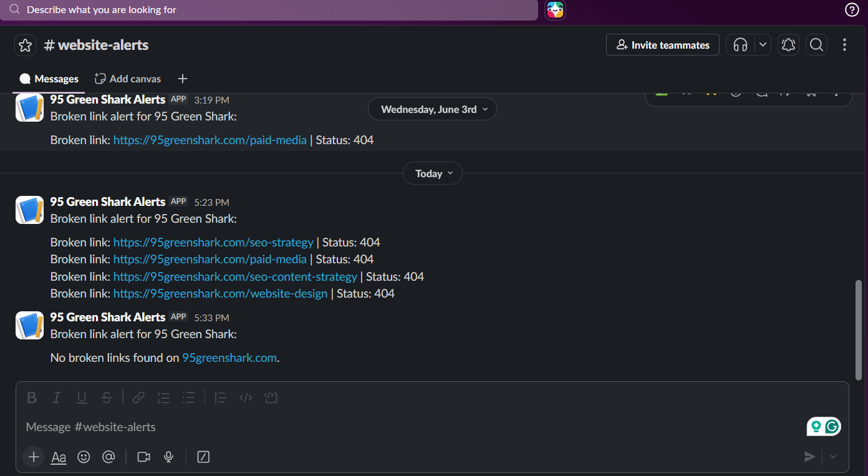
Task: Insert a code block
Action: (x=271, y=397)
